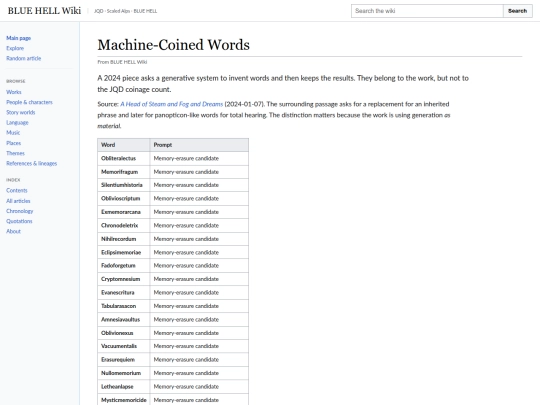Select the word Fadoforgetum
This screenshot has height=405, width=540.
[x=118, y=266]
